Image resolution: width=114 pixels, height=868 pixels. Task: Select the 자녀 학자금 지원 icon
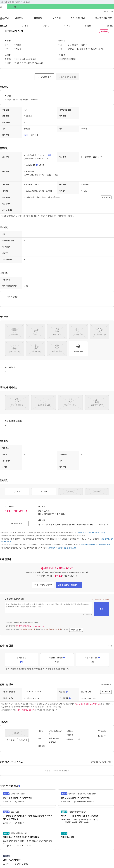point(100,332)
